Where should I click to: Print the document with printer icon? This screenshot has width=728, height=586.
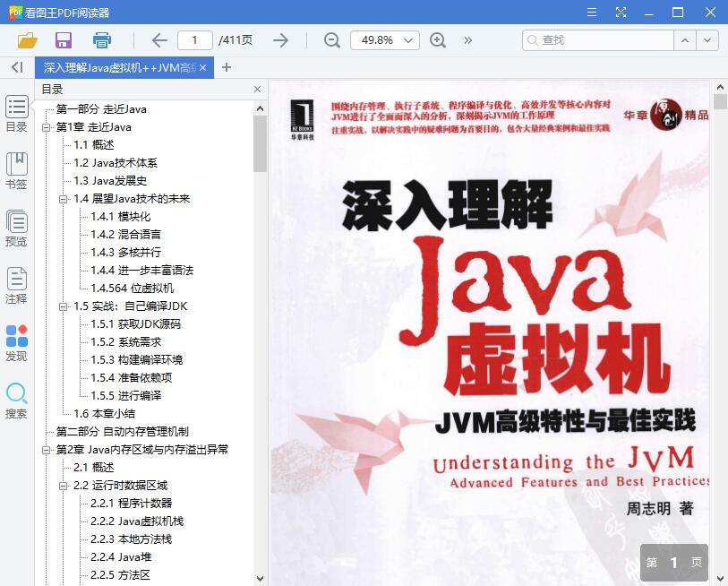coord(102,40)
